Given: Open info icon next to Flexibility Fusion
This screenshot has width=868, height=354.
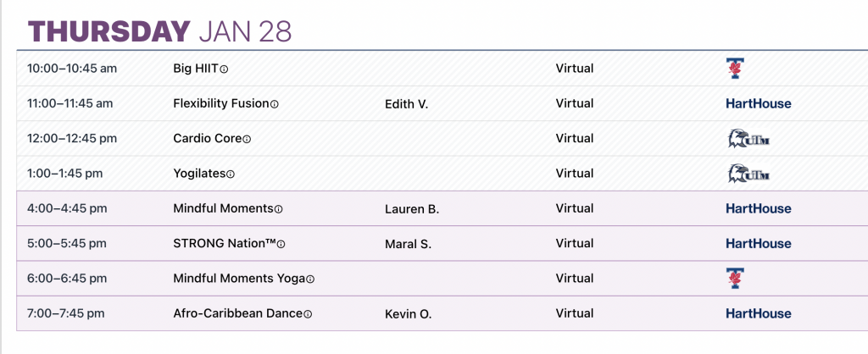Looking at the screenshot, I should (275, 104).
